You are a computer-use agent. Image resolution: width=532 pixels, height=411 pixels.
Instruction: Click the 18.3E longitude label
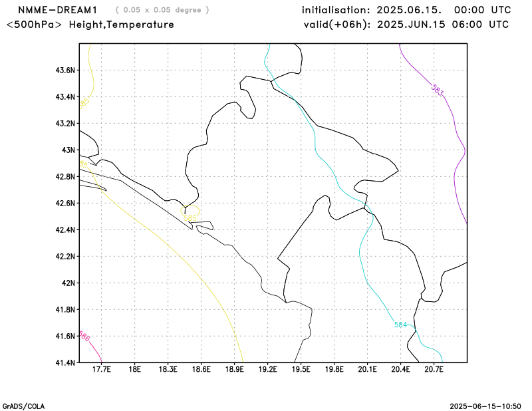pos(168,369)
